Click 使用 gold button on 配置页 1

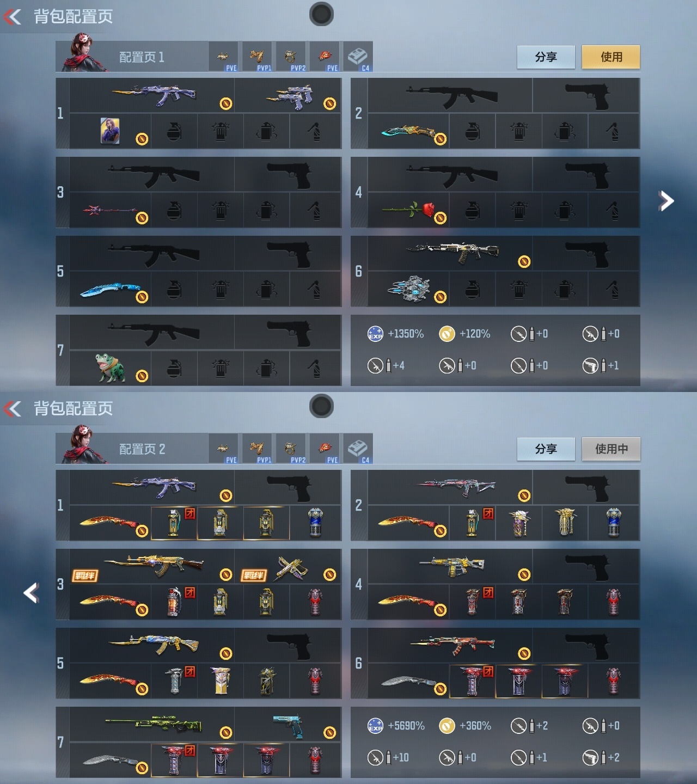pyautogui.click(x=611, y=57)
